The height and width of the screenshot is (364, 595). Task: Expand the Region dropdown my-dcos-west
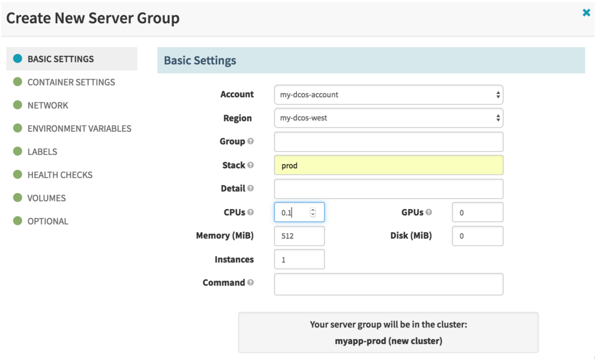[x=388, y=118]
